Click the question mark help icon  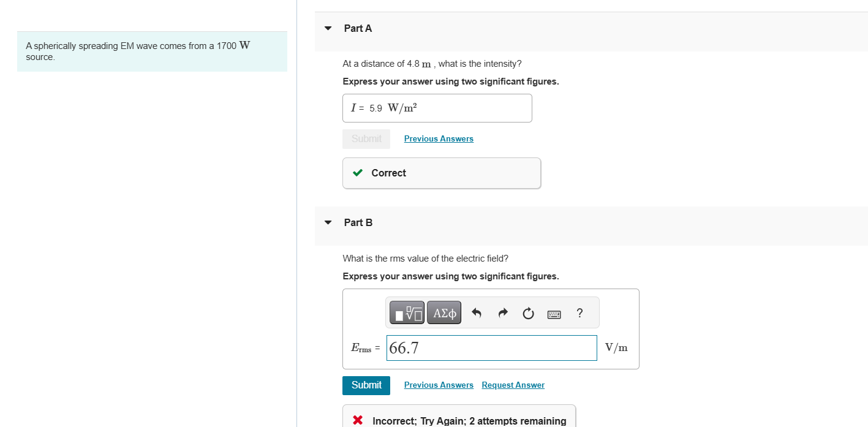579,313
